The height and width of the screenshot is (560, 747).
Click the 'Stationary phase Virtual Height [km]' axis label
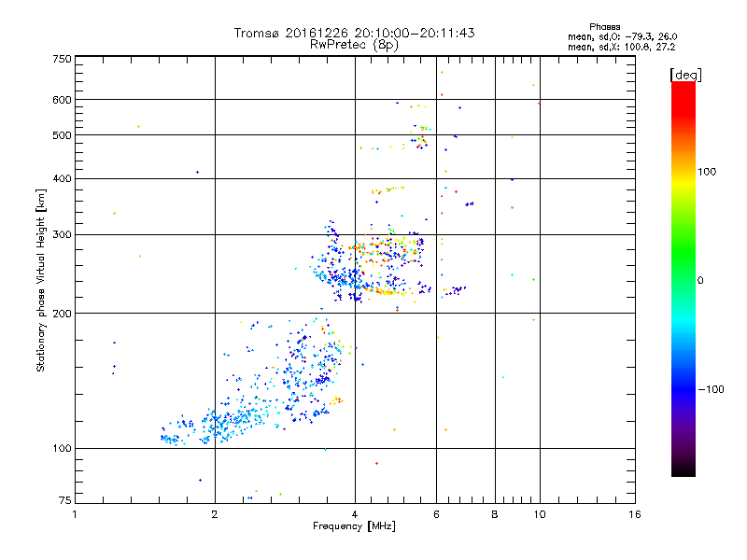point(41,280)
